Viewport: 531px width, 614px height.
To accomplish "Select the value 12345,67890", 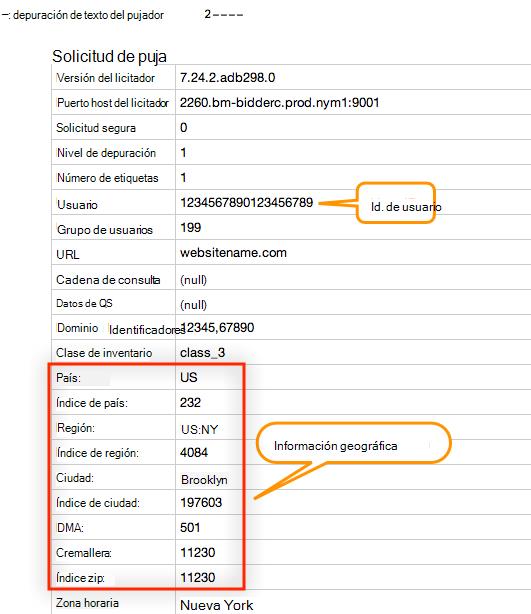I will point(219,327).
